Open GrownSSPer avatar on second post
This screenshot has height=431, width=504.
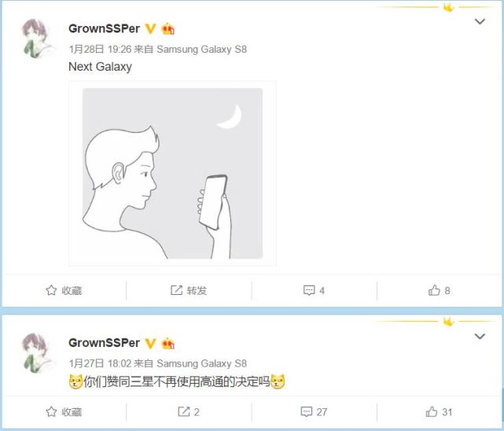coord(37,353)
